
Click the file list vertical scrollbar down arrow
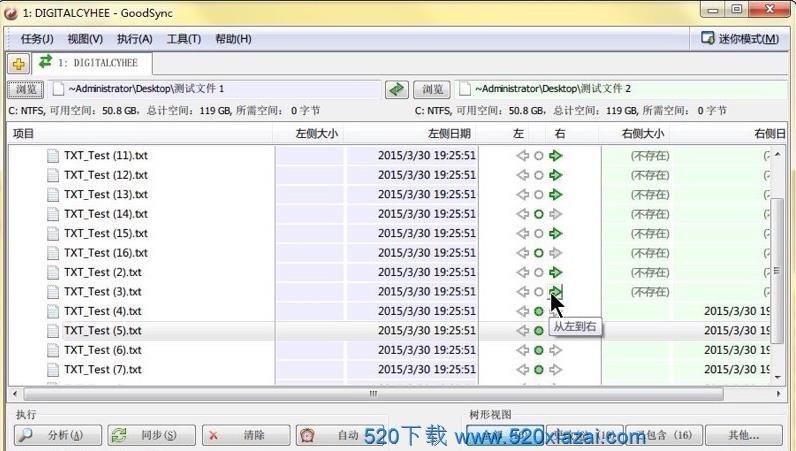[778, 377]
